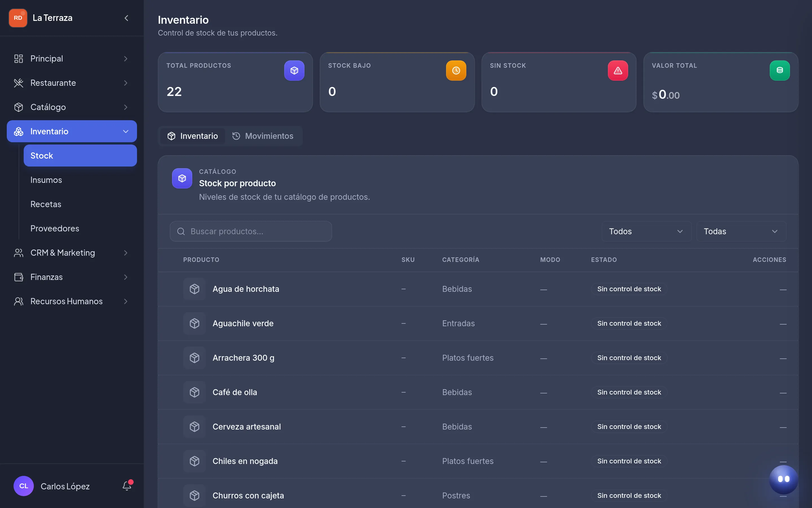Click the Aguachile verde product icon
This screenshot has width=812, height=508.
coord(195,323)
